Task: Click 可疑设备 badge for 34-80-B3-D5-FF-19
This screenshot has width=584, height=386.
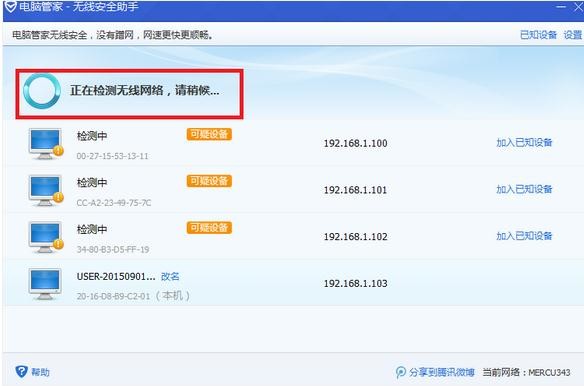Action: point(209,228)
